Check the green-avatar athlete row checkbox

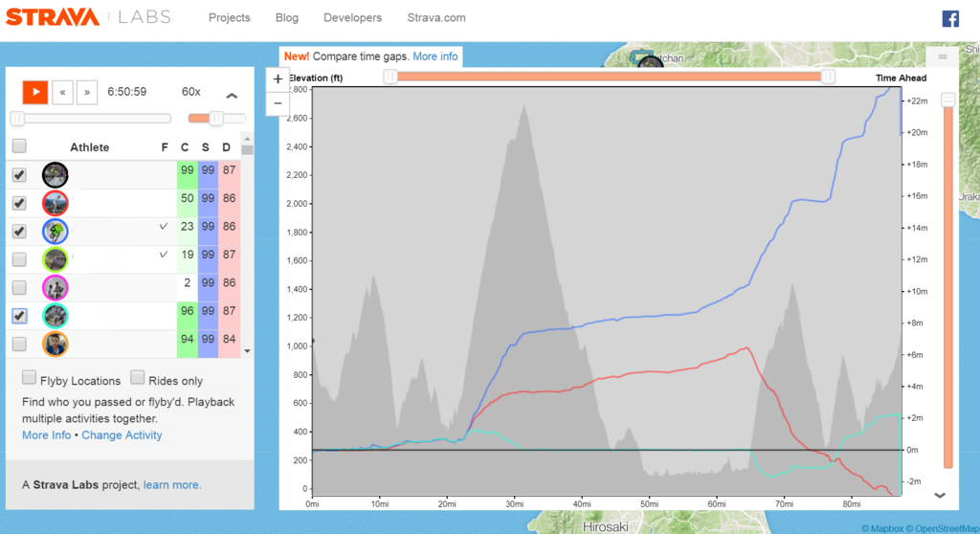[x=19, y=259]
